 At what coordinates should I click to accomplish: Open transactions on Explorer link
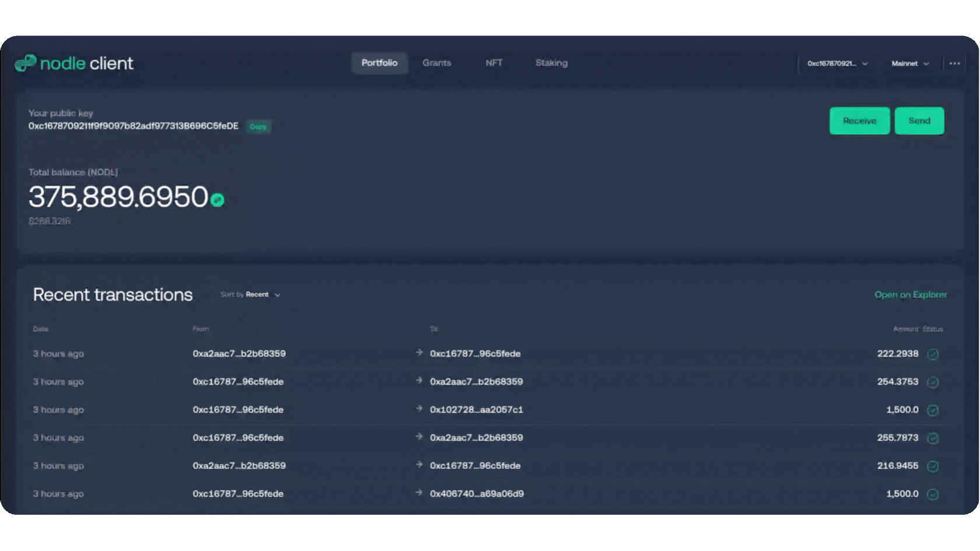(x=911, y=295)
